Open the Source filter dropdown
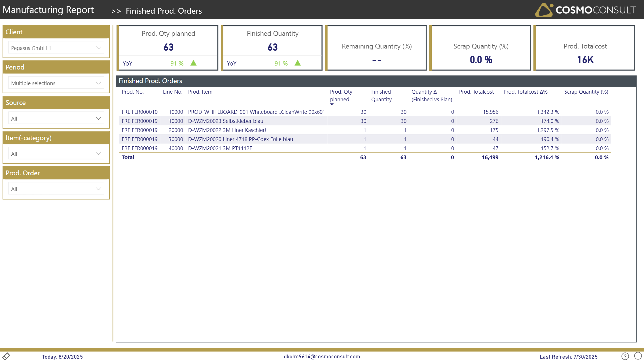Screen dimensions: 644x362 tap(56, 118)
